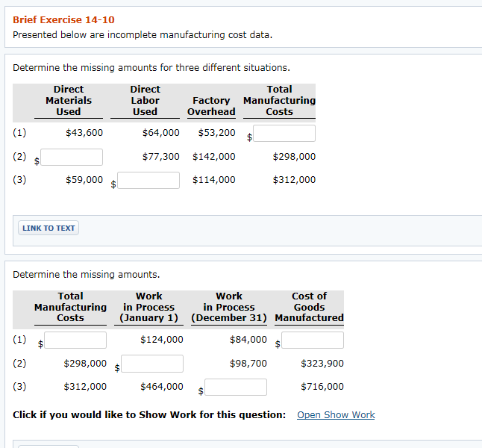Select the $323,900 cost of goods manufactured
The width and height of the screenshot is (482, 448).
322,364
